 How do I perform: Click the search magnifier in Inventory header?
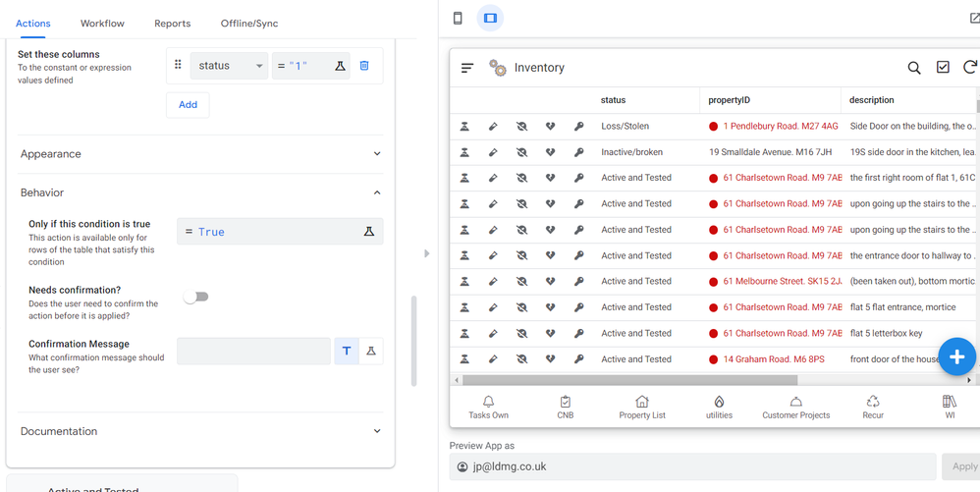pyautogui.click(x=914, y=68)
